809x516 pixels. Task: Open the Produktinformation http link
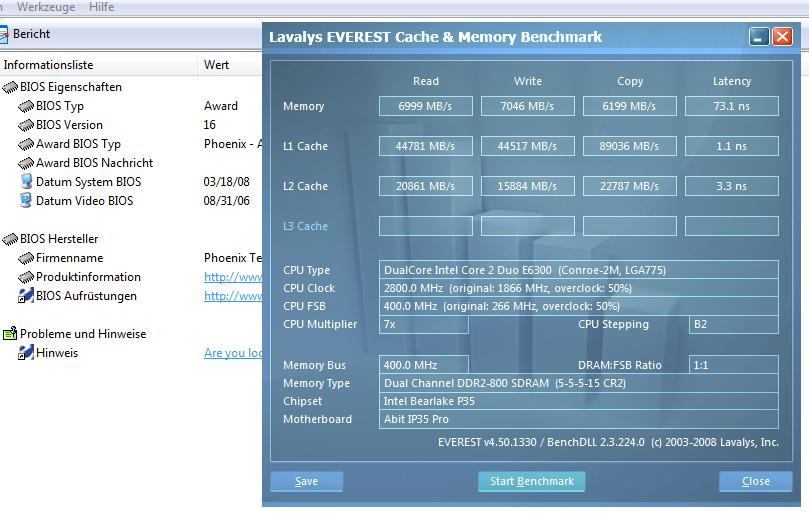[233, 277]
